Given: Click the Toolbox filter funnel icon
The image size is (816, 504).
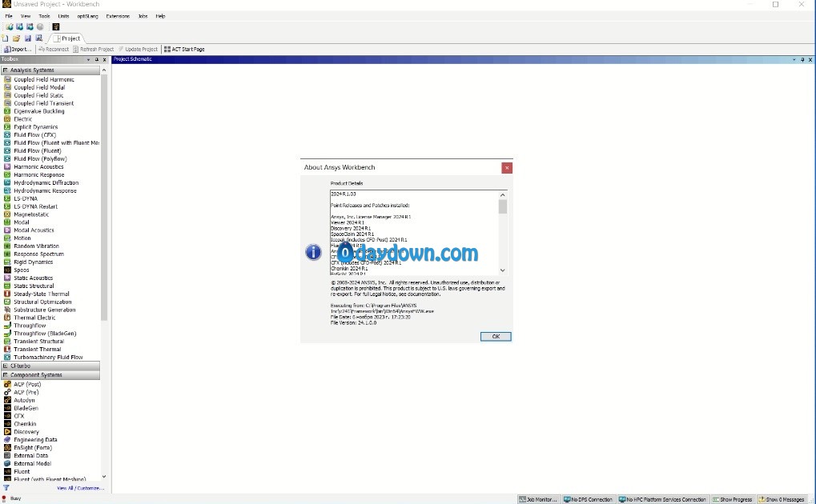Looking at the screenshot, I should 6,488.
